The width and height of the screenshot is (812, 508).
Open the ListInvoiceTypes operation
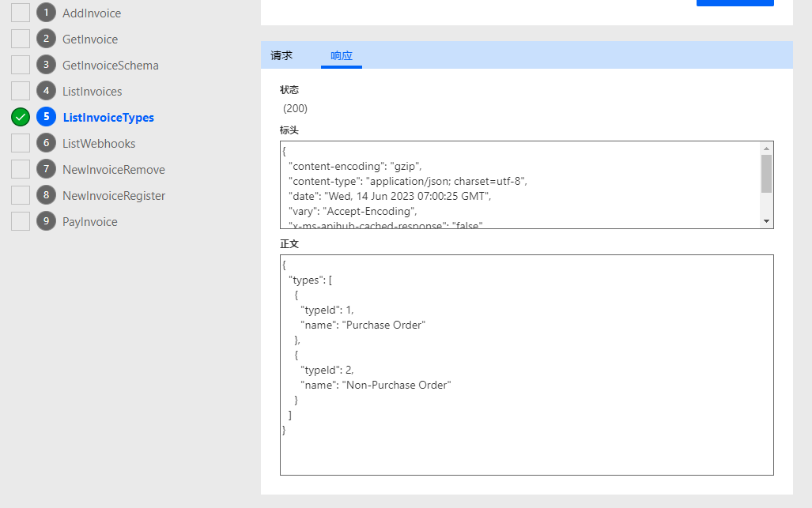[x=108, y=118]
